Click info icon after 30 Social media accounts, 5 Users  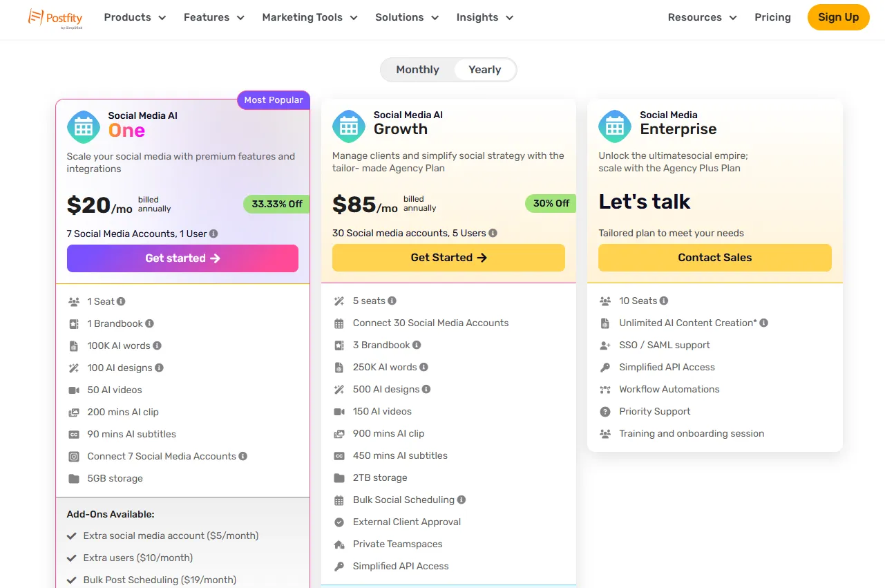(493, 233)
